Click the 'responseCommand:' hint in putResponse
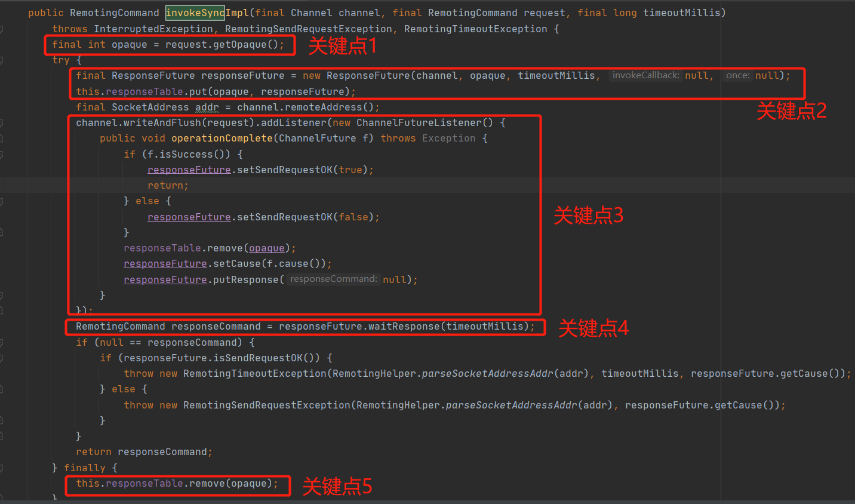Screen dimensions: 855x504 333,279
